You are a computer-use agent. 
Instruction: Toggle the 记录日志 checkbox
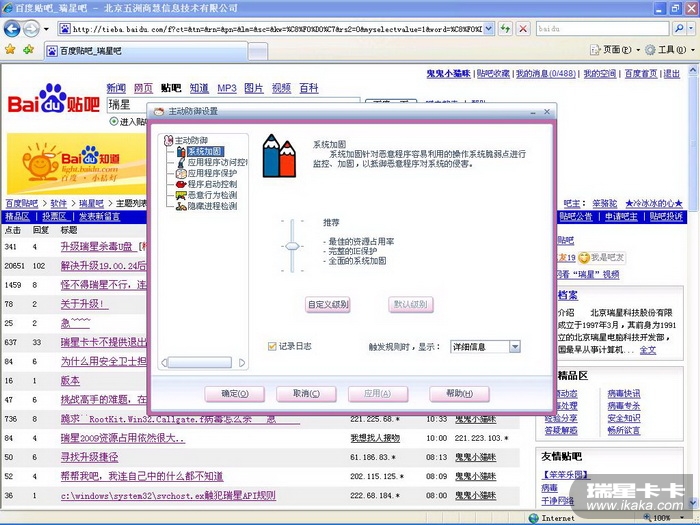[272, 346]
